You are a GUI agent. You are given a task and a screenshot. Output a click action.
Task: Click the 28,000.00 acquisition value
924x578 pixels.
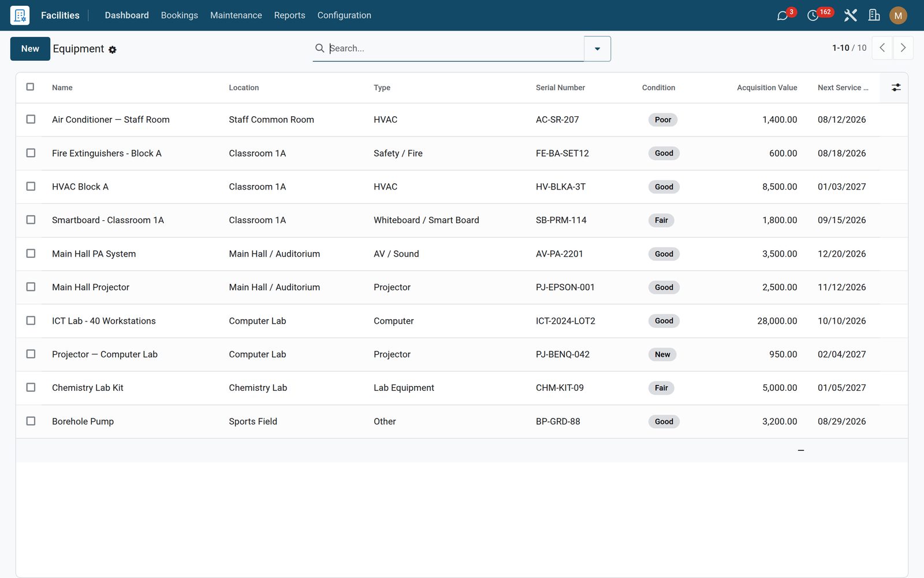[777, 321]
